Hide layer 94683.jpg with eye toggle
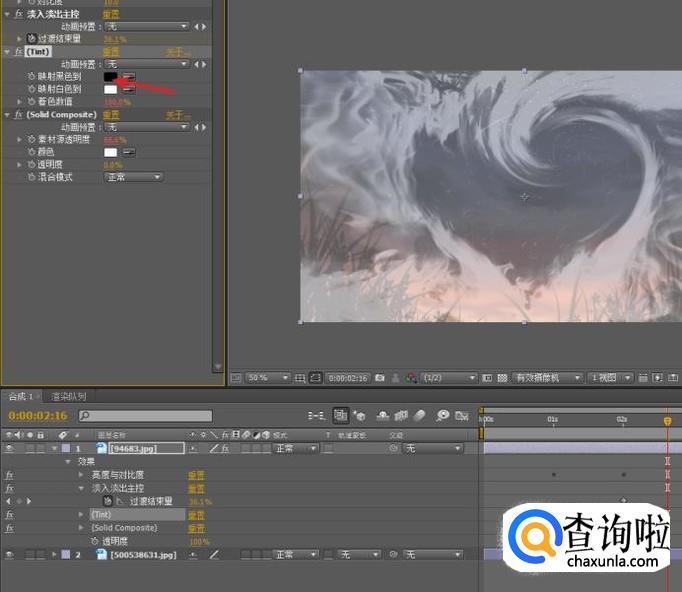 pyautogui.click(x=10, y=449)
